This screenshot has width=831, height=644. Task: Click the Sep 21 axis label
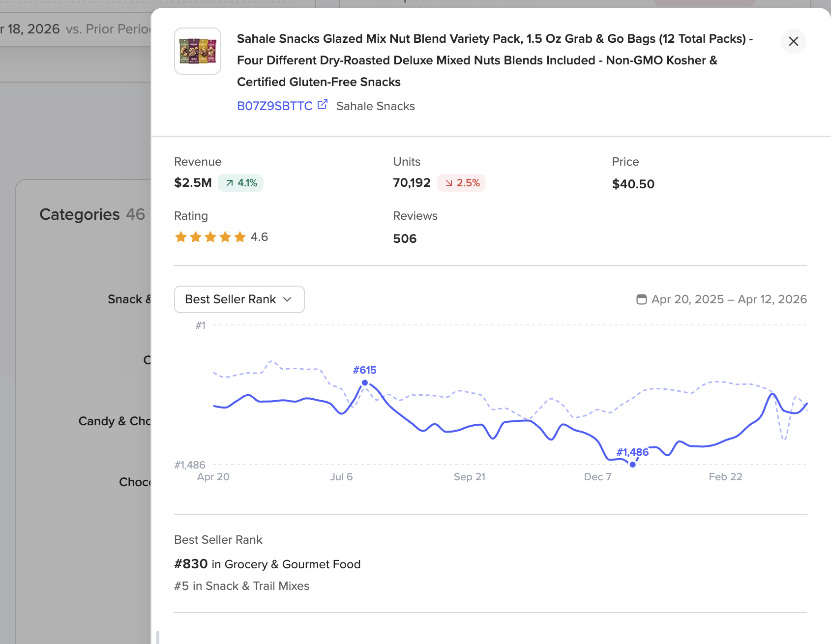point(470,477)
